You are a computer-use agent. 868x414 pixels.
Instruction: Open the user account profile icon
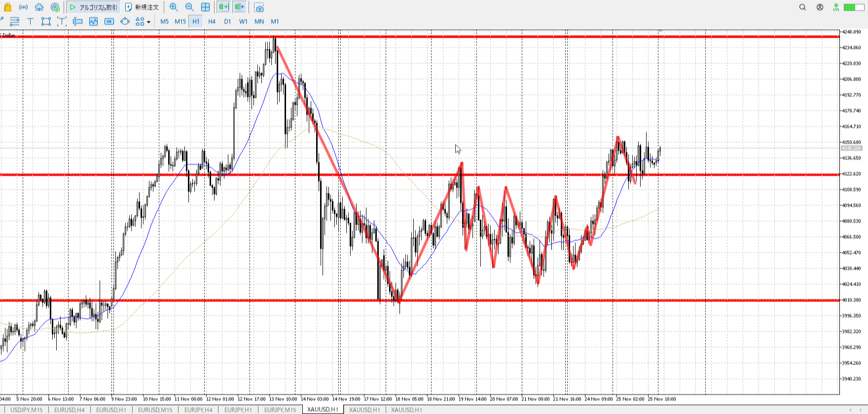820,7
